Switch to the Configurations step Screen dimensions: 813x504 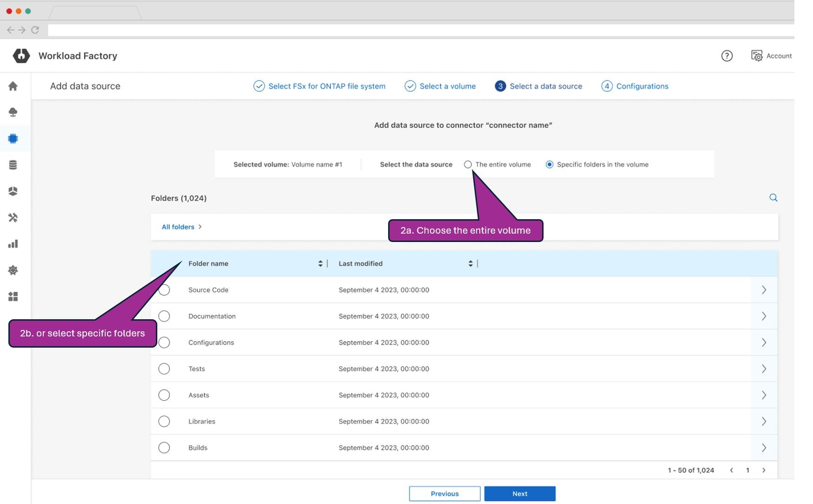pos(642,86)
